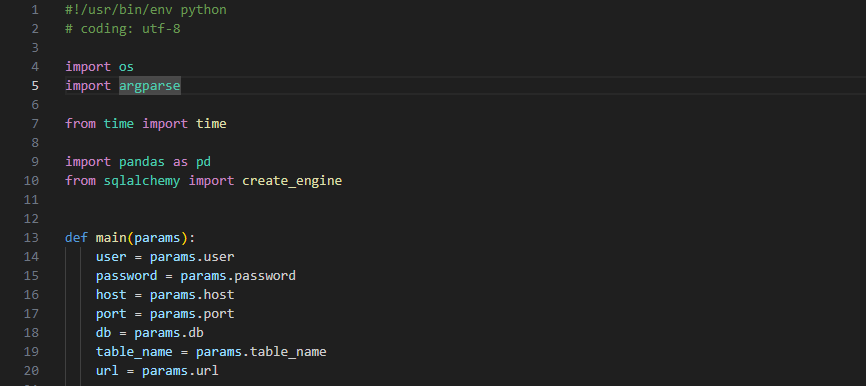Click line number 1 in the gutter

[x=35, y=10]
